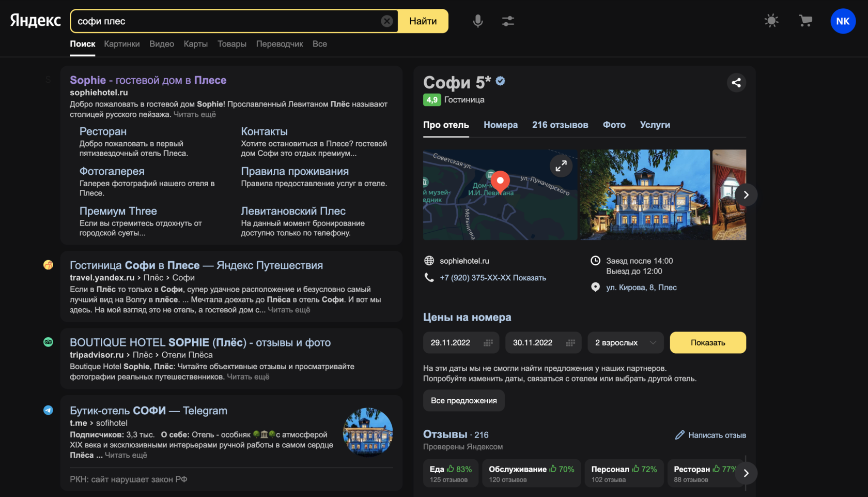Click the clock icon by check-in times
The image size is (868, 497).
595,261
